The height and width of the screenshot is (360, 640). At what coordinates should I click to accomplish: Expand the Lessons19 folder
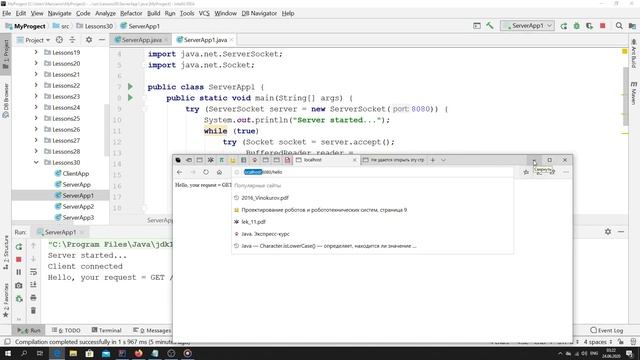coord(36,52)
